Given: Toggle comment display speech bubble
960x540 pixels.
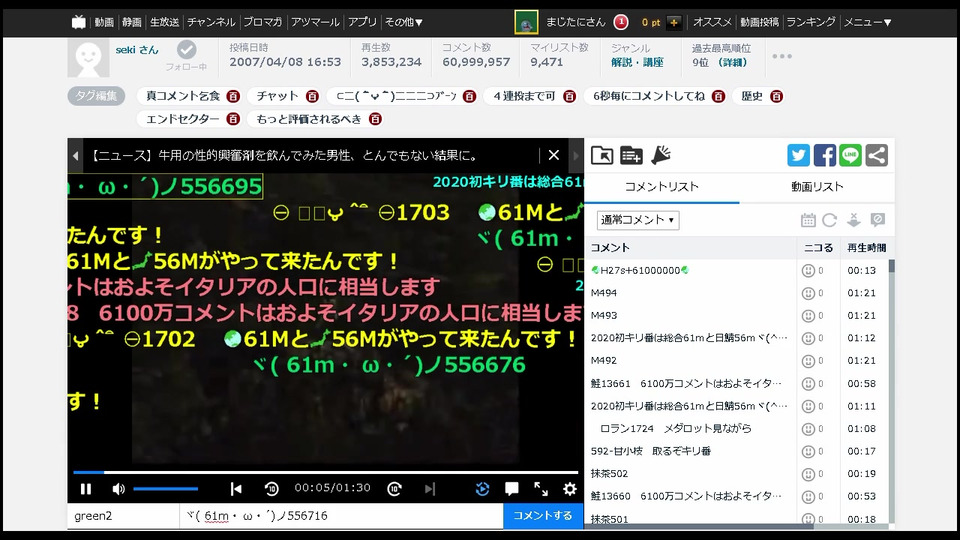Looking at the screenshot, I should point(512,489).
